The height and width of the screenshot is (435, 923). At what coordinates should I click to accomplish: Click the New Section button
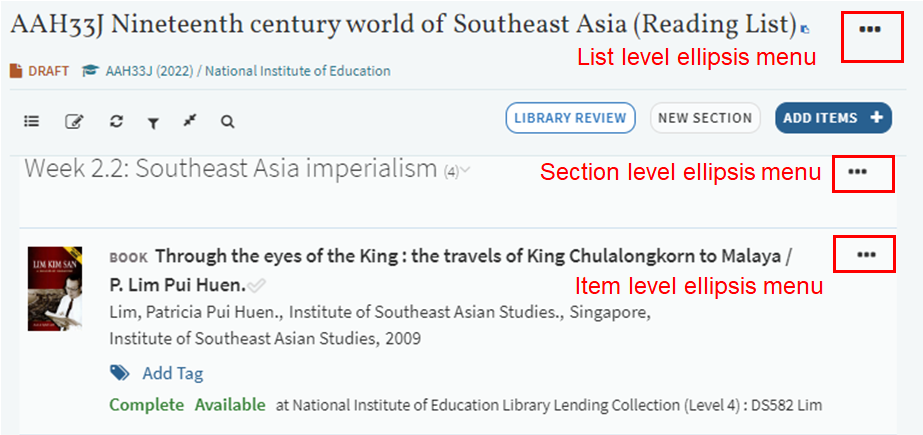click(x=705, y=118)
